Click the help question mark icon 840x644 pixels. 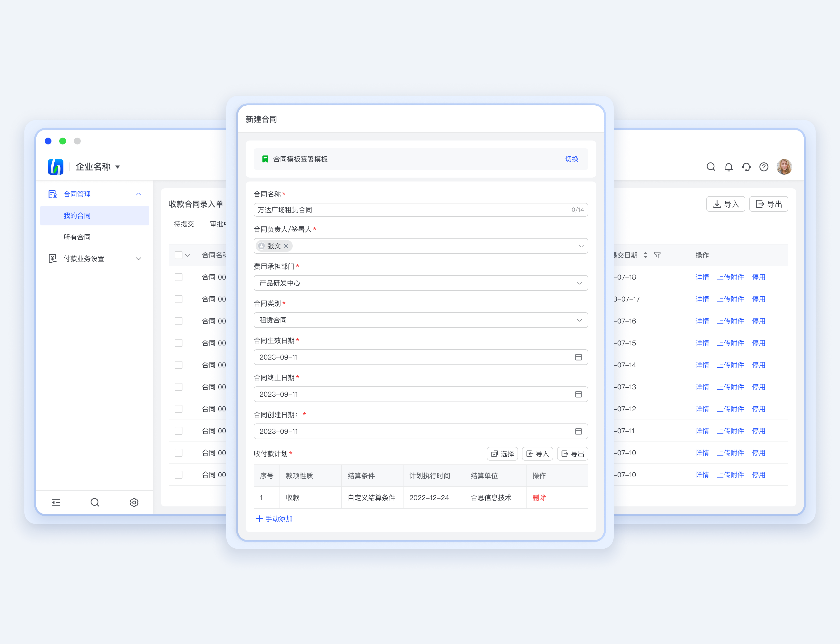764,167
